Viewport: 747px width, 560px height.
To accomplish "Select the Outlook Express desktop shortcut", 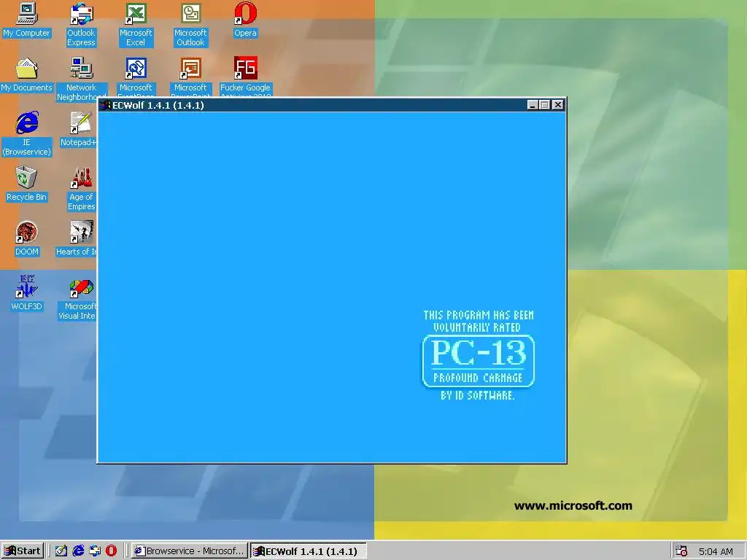I will point(81,24).
